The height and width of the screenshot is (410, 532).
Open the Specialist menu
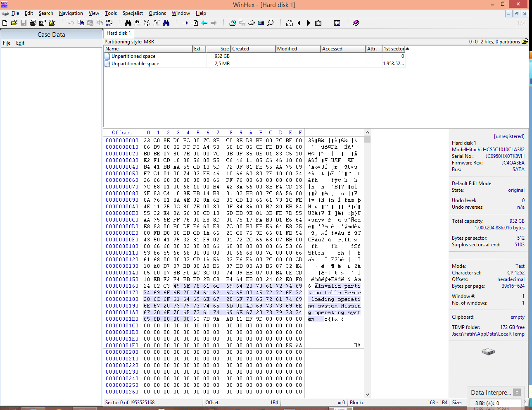coord(133,13)
